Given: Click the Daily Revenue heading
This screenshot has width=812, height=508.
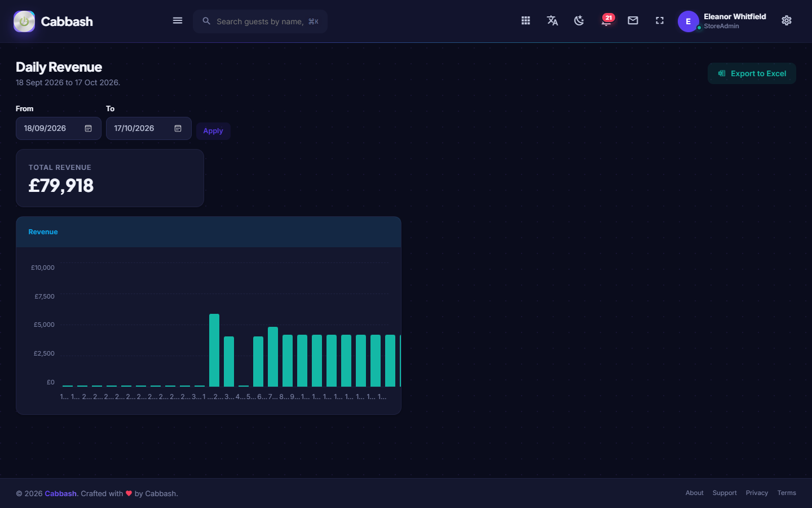Looking at the screenshot, I should point(59,67).
